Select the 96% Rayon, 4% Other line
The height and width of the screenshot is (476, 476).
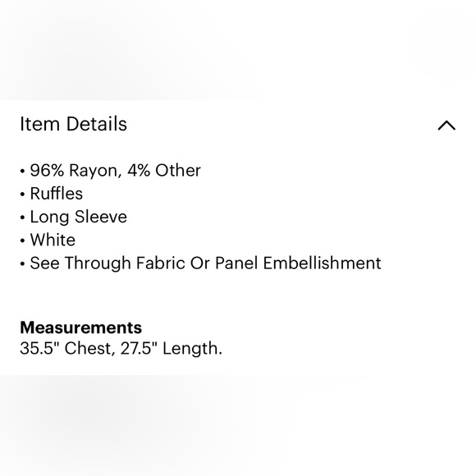116,171
